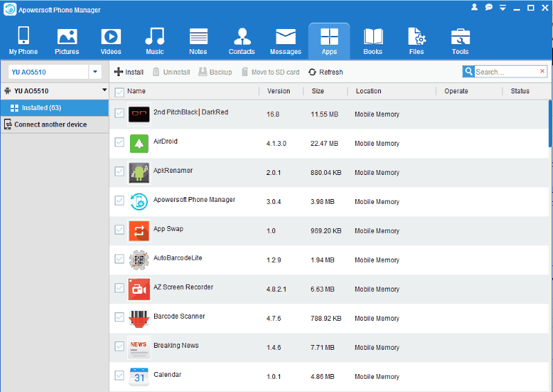The height and width of the screenshot is (392, 553).
Task: Click the Breaking News app icon
Action: click(139, 348)
